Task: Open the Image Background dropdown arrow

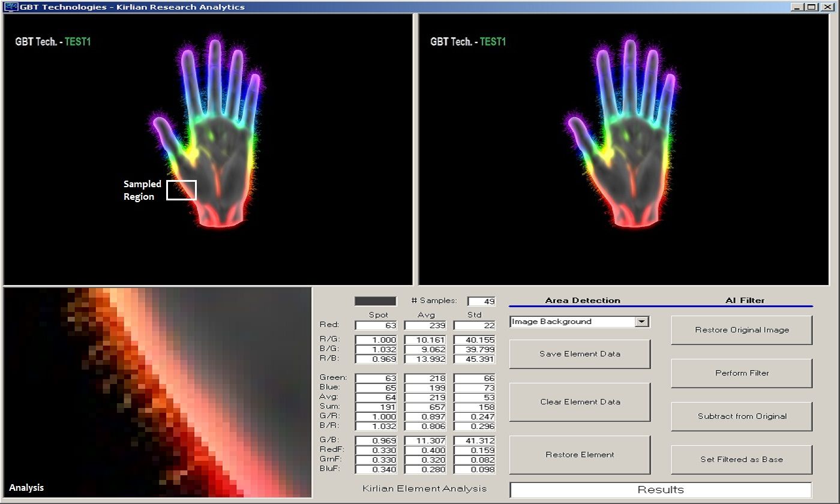Action: (x=642, y=322)
